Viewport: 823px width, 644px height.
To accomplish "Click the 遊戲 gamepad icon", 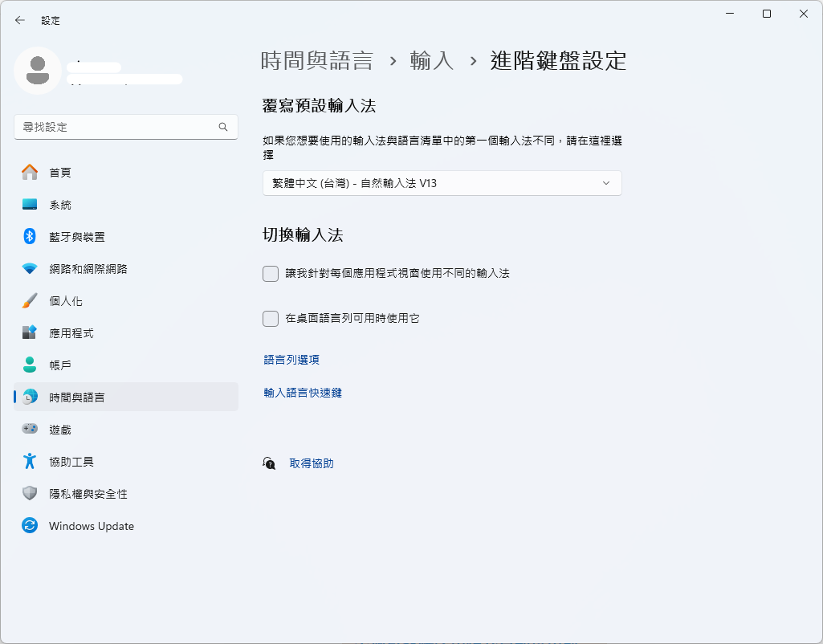I will click(x=30, y=429).
